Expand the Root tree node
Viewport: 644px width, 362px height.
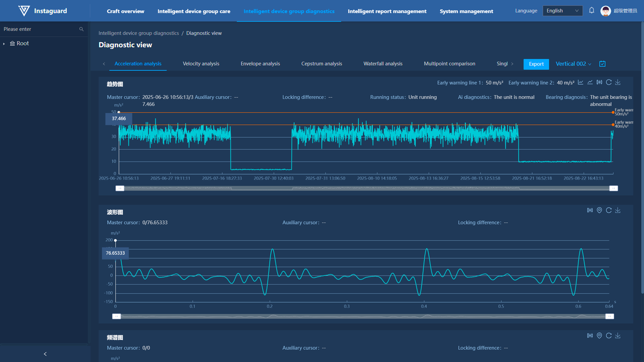(5, 44)
